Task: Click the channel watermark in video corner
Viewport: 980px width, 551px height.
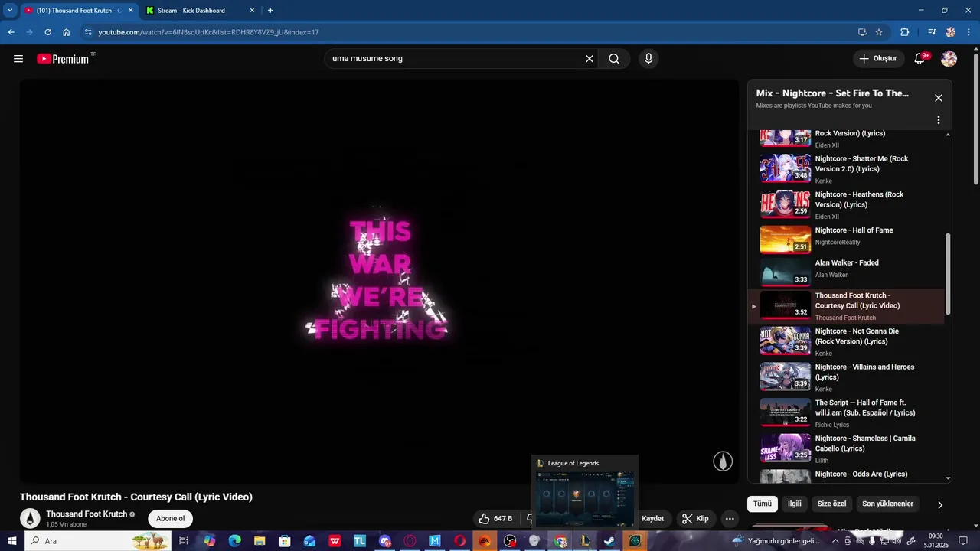Action: point(723,461)
